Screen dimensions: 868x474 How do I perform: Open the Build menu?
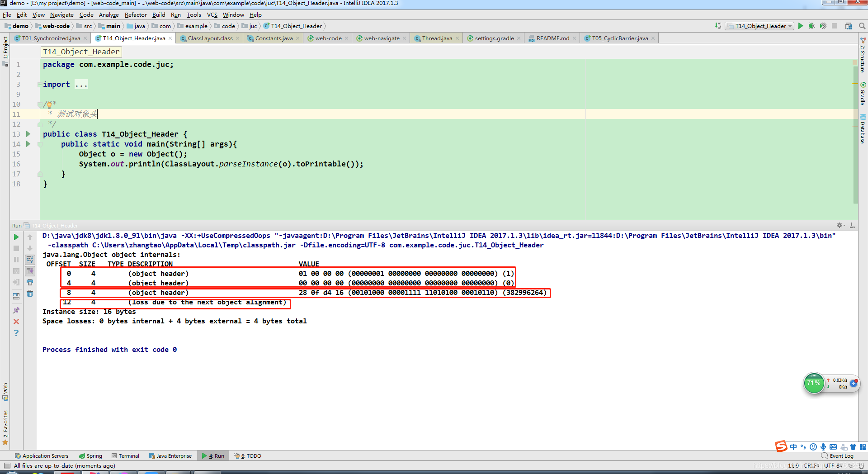[x=159, y=14]
